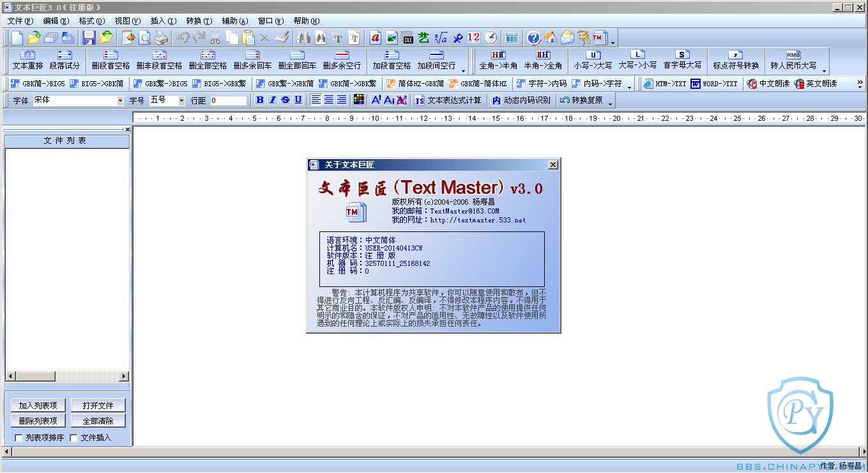This screenshot has height=473, width=868.
Task: Click WORD->TXT conversion button
Action: coord(714,84)
